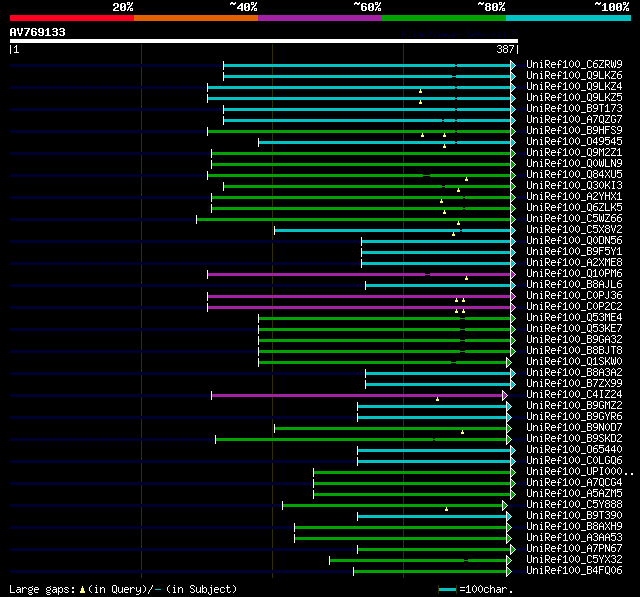The height and width of the screenshot is (597, 640).
Task: Open hit UniRef100_B9GMZ2
Action: click(574, 406)
